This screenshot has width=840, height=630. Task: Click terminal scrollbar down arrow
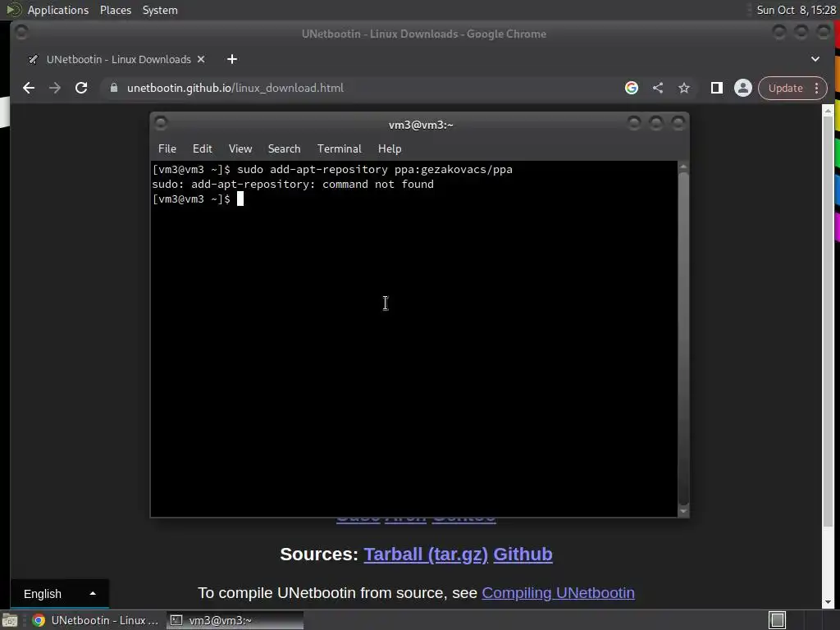(683, 511)
